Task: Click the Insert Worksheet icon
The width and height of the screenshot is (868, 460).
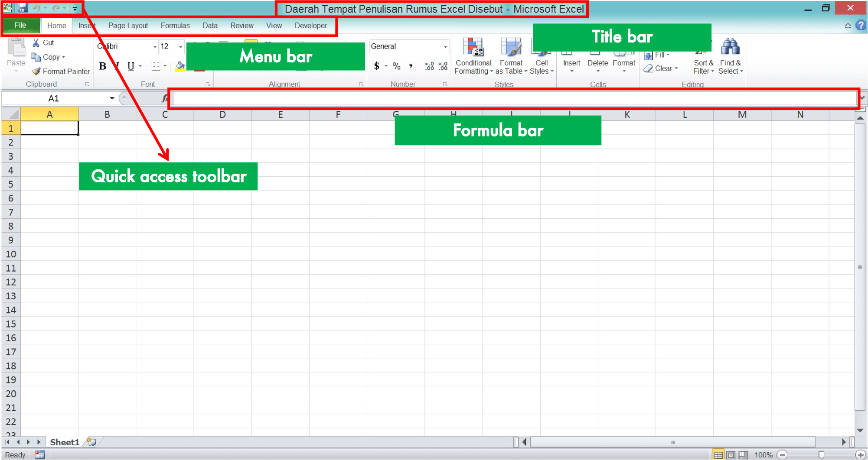Action: point(91,442)
